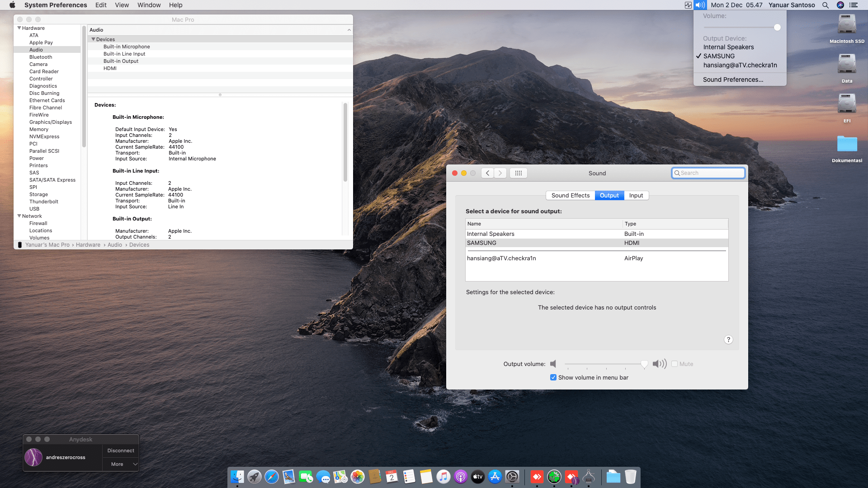The height and width of the screenshot is (488, 868).
Task: Open Siri from the menu bar
Action: (840, 5)
